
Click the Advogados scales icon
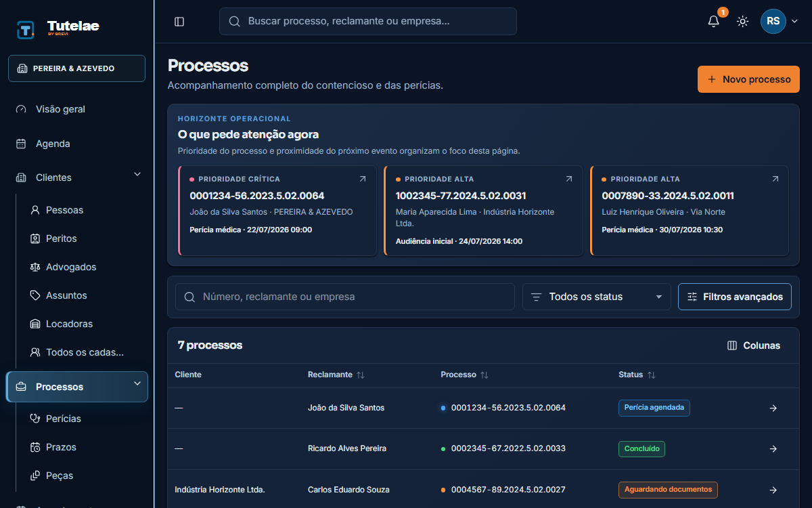(35, 267)
